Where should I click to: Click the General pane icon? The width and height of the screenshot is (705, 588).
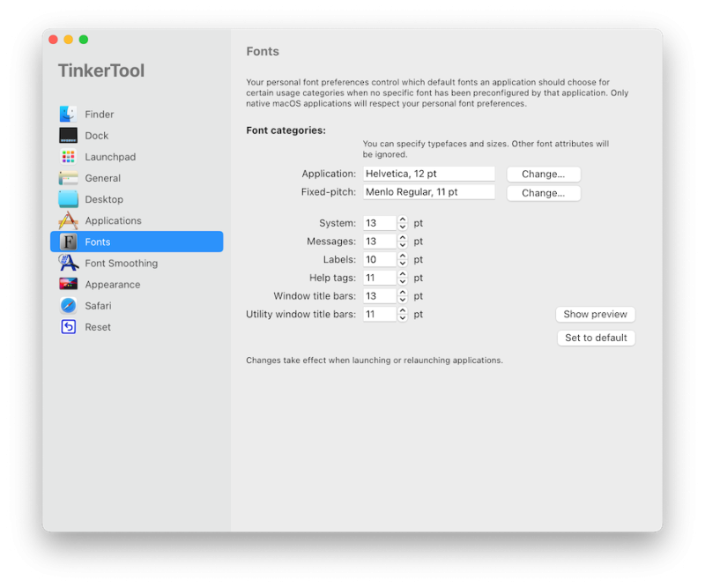69,178
